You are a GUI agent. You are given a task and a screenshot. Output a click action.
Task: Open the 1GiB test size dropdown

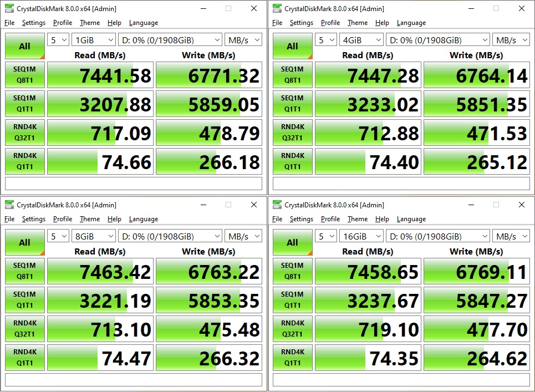93,40
